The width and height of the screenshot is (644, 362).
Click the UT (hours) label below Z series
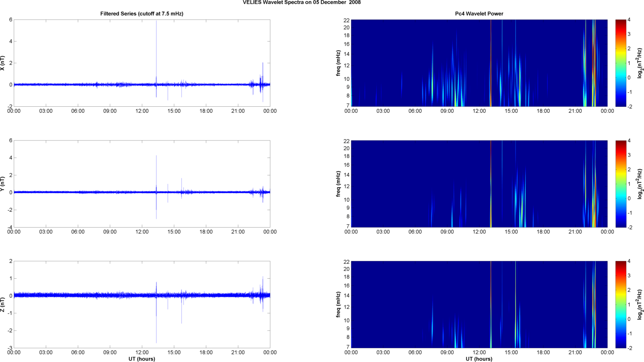(x=142, y=359)
